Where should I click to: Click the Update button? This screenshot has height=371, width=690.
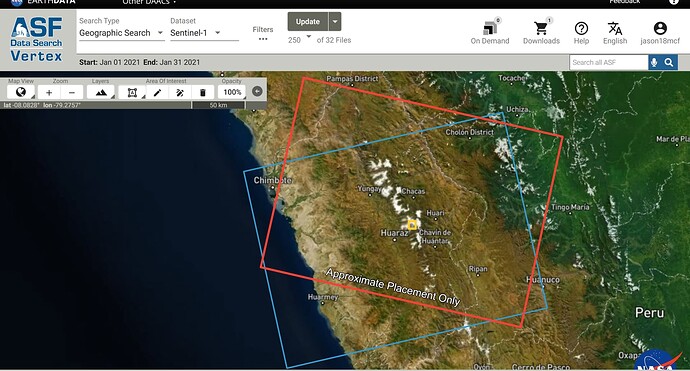(x=308, y=22)
